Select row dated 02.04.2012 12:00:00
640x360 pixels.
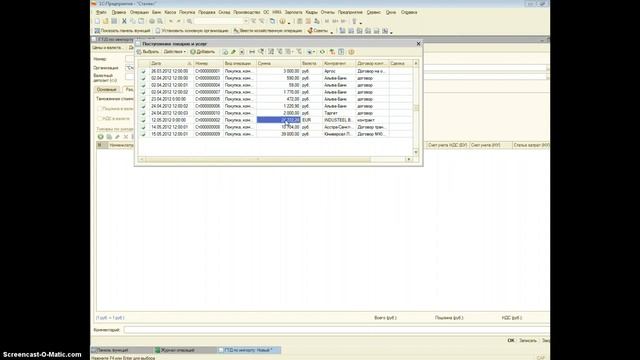275,78
